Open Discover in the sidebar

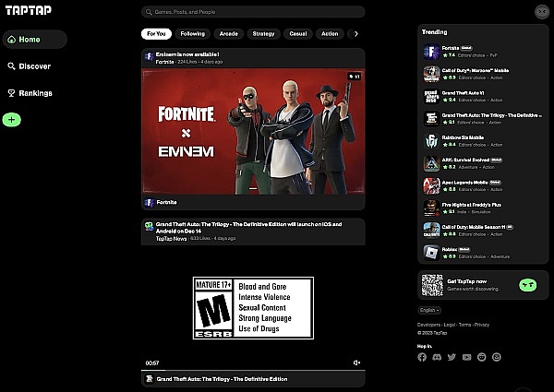point(34,66)
